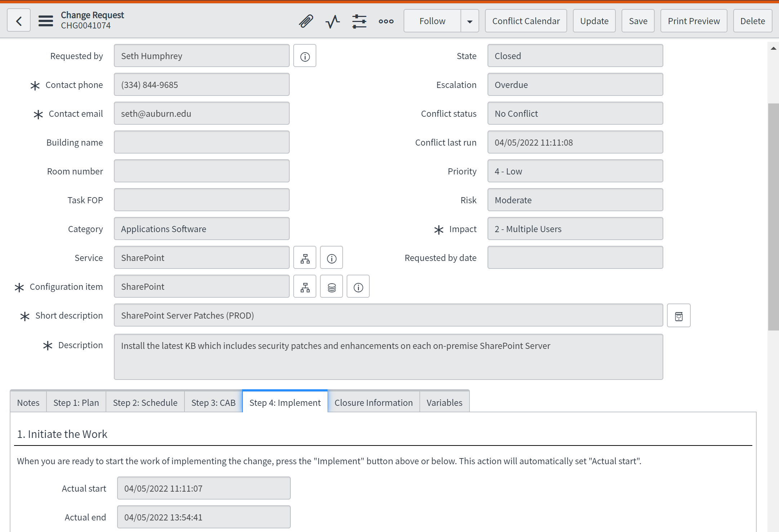779x532 pixels.
Task: Open the State field dropdown
Action: (x=575, y=56)
